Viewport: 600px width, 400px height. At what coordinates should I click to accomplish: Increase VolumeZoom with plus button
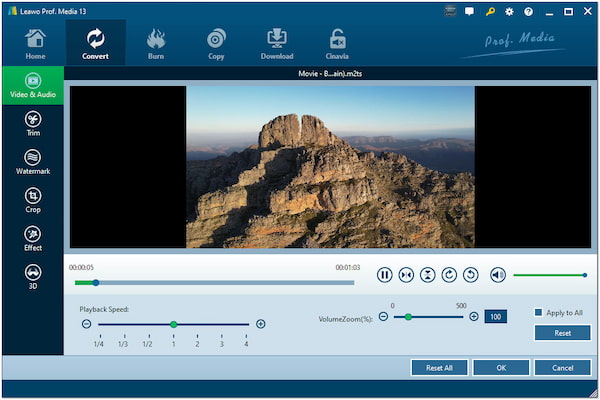pyautogui.click(x=474, y=317)
